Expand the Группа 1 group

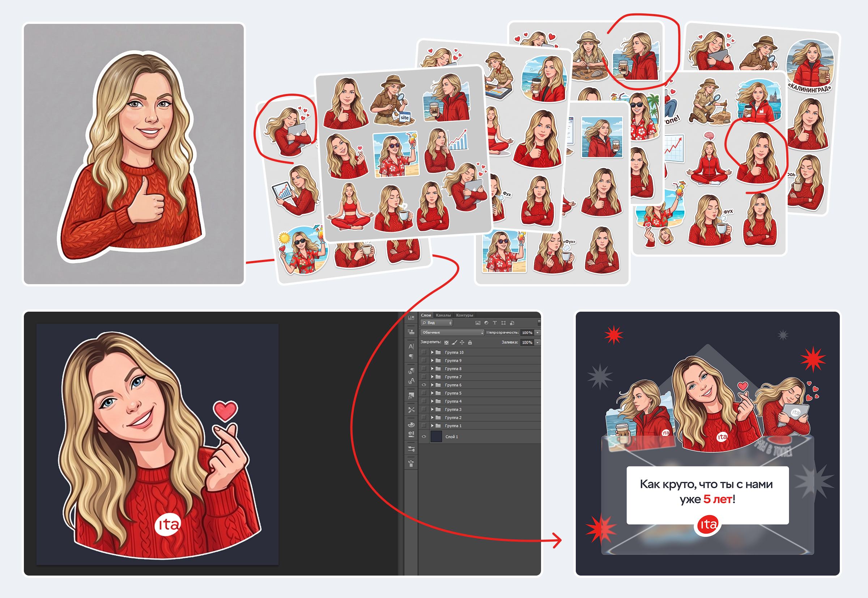[432, 426]
